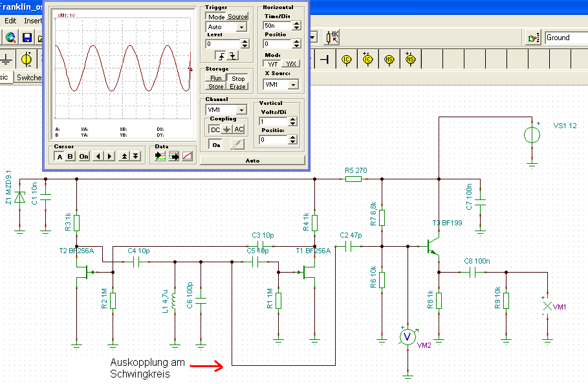Click the VM2 voltmeter symbol in schematic

coord(408,337)
